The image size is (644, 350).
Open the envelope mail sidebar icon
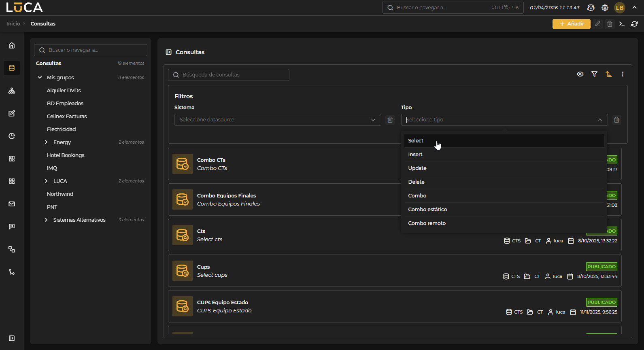12,204
